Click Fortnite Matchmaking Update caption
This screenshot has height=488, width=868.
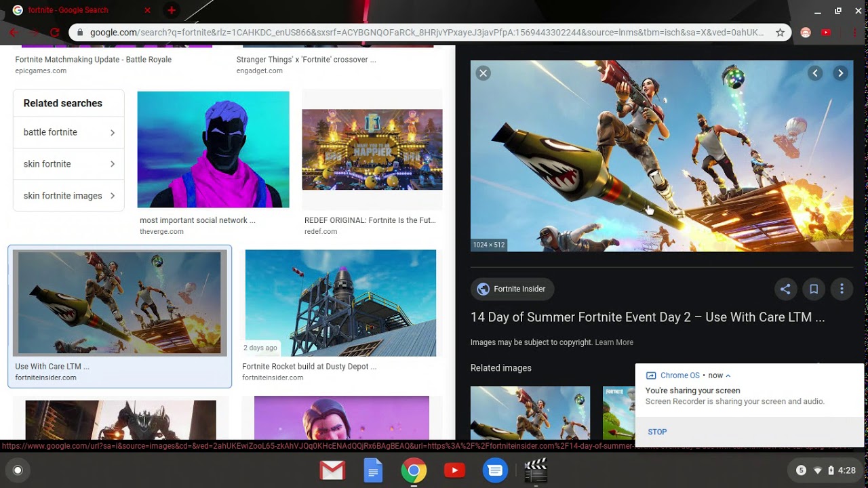(94, 60)
